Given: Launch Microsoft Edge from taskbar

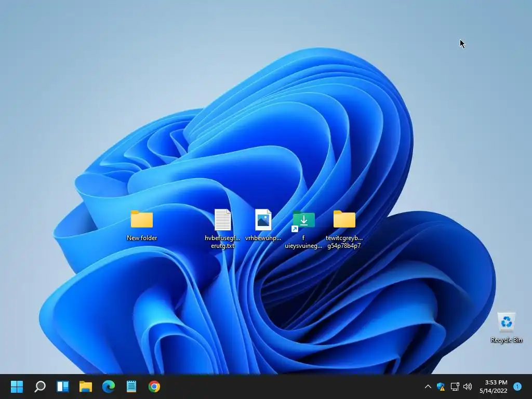Looking at the screenshot, I should coord(109,387).
